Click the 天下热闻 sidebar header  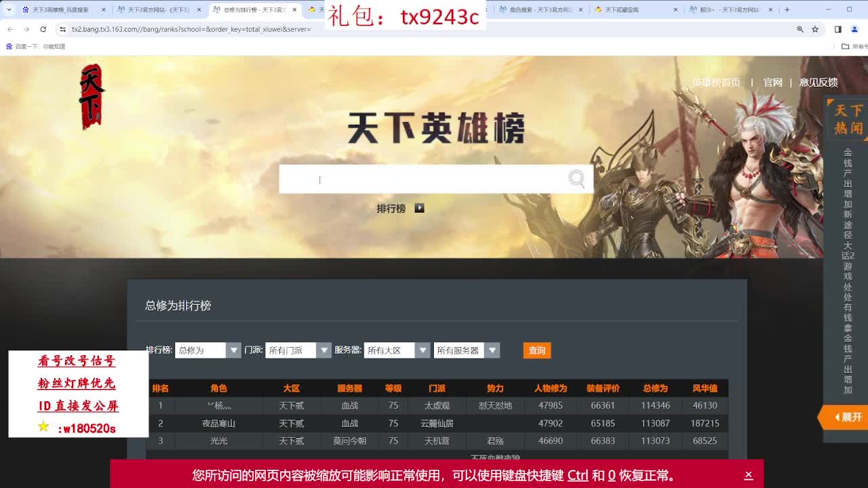point(848,119)
